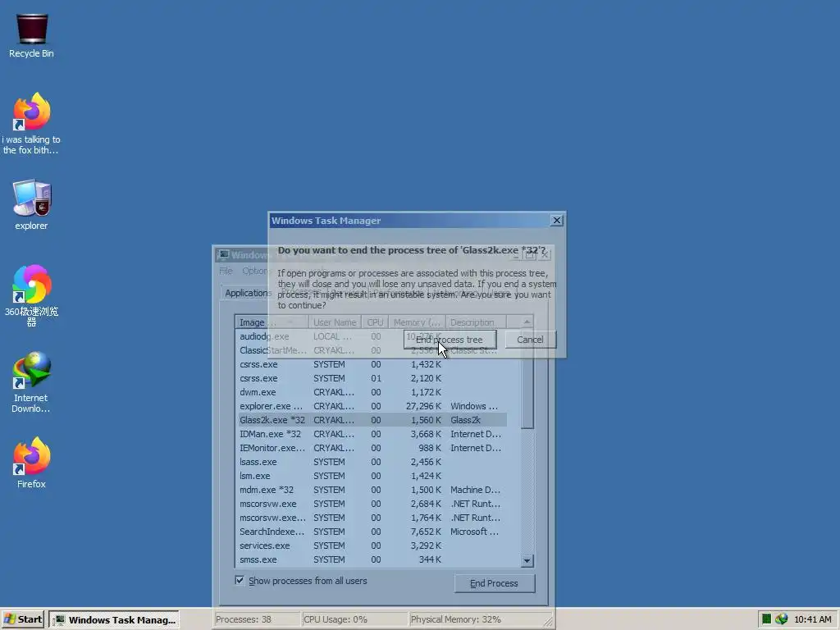This screenshot has height=630, width=840.
Task: Launch the Firefox desktop shortcut
Action: [x=31, y=463]
